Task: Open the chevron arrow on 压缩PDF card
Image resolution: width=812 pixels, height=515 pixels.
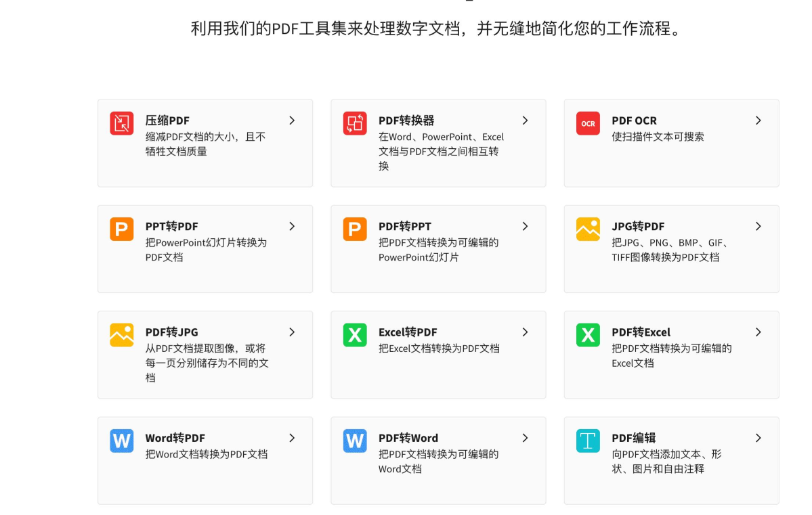Action: pos(292,120)
